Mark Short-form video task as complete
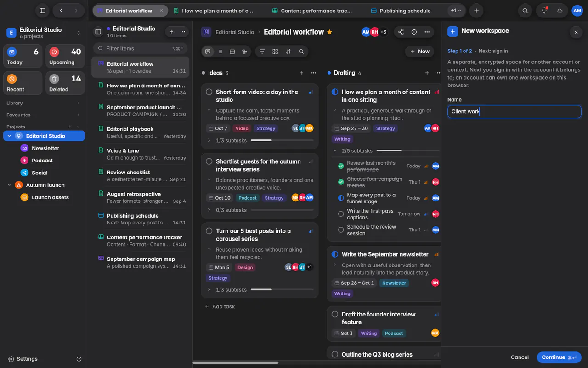 click(209, 92)
